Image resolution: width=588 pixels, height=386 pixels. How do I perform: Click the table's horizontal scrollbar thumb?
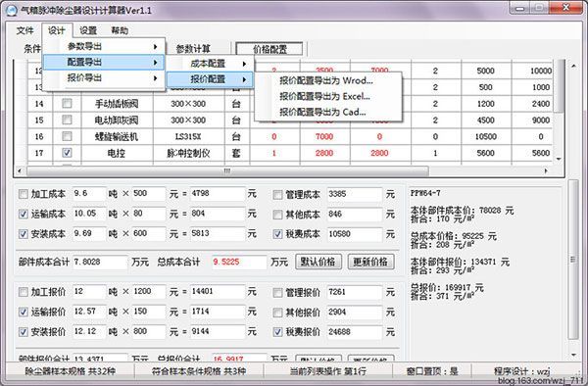[227, 170]
